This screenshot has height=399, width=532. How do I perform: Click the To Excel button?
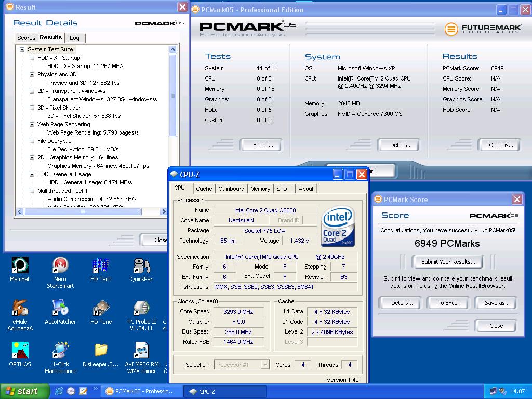[x=448, y=303]
